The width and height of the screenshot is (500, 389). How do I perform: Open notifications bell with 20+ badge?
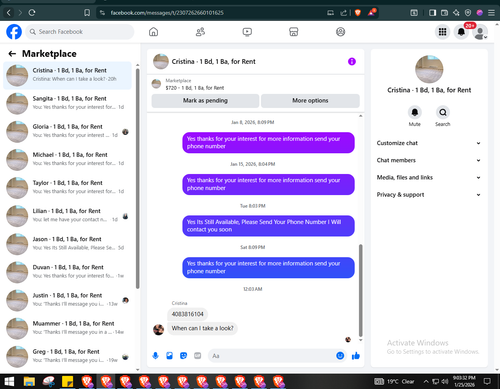pyautogui.click(x=461, y=32)
